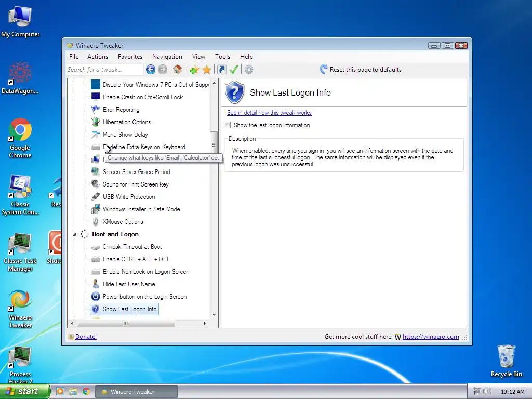This screenshot has width=532, height=399.
Task: Click the tree scroll down arrow
Action: pyautogui.click(x=214, y=314)
